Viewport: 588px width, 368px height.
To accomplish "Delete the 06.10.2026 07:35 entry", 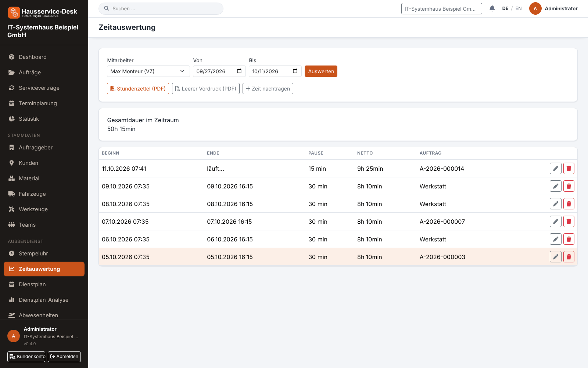I will click(569, 239).
